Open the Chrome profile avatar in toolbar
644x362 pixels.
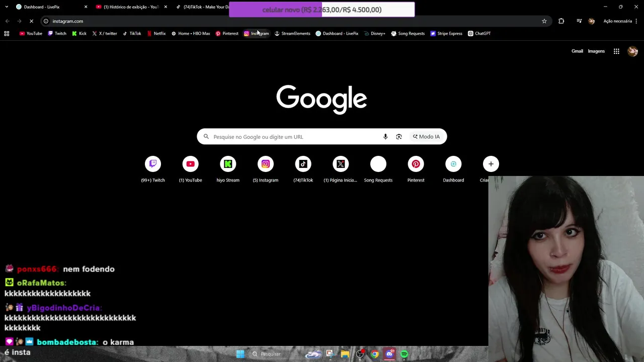tap(592, 21)
